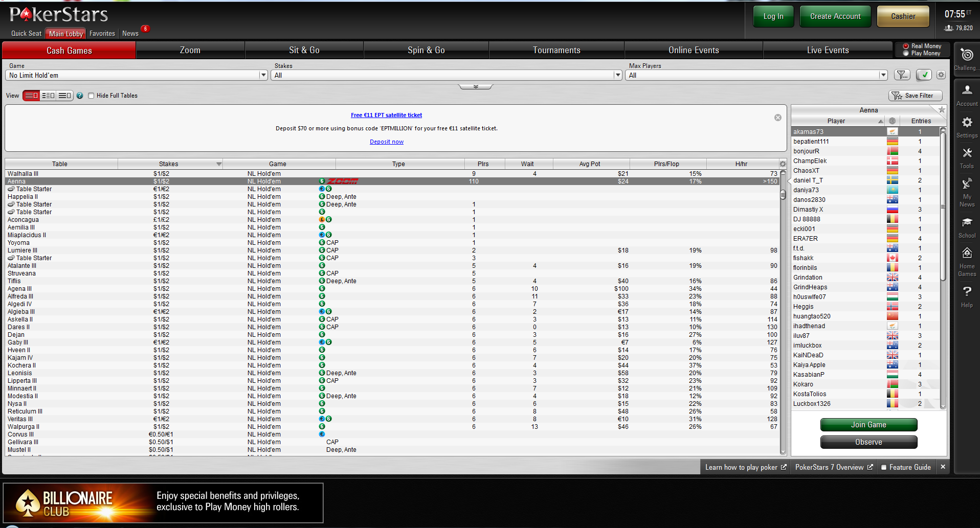This screenshot has width=980, height=528.
Task: Switch to the Zoom tab
Action: pyautogui.click(x=190, y=50)
